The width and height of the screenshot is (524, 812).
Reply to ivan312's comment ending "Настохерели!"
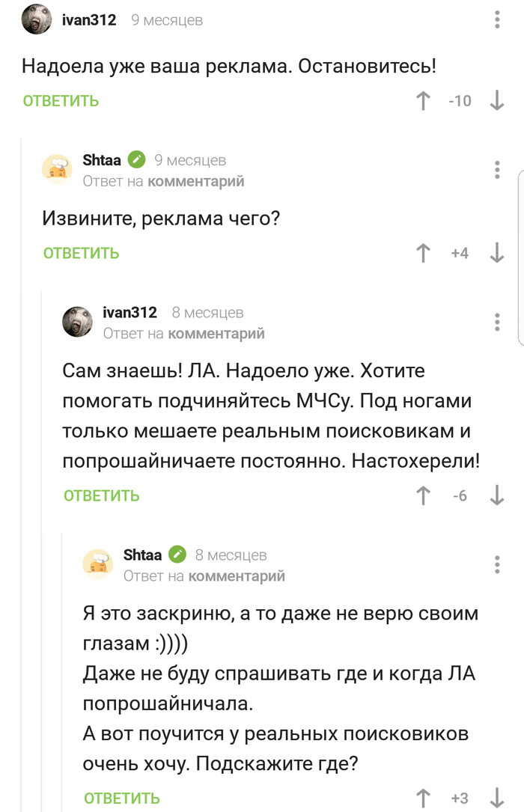pos(101,495)
